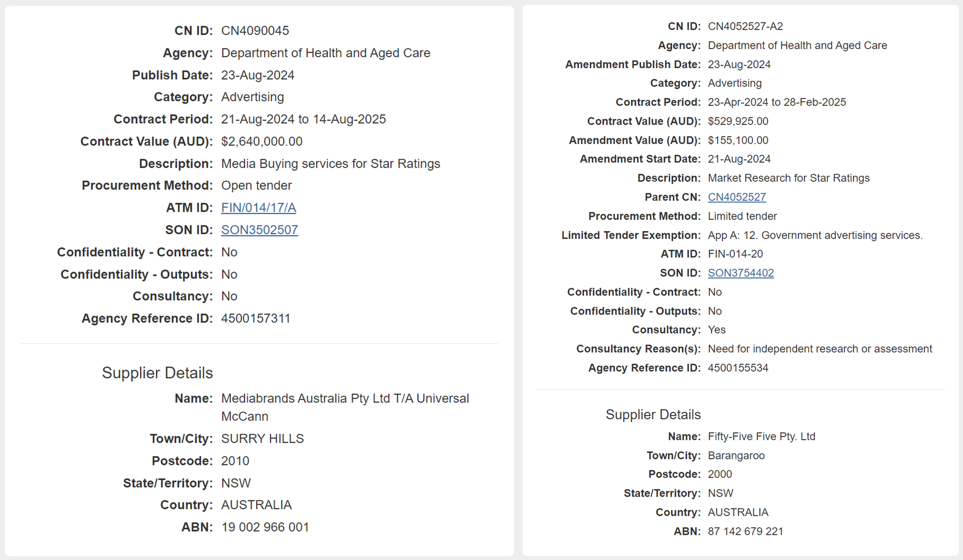Select the ABN 19 002 966 001
Image resolution: width=963 pixels, height=560 pixels.
coord(265,527)
